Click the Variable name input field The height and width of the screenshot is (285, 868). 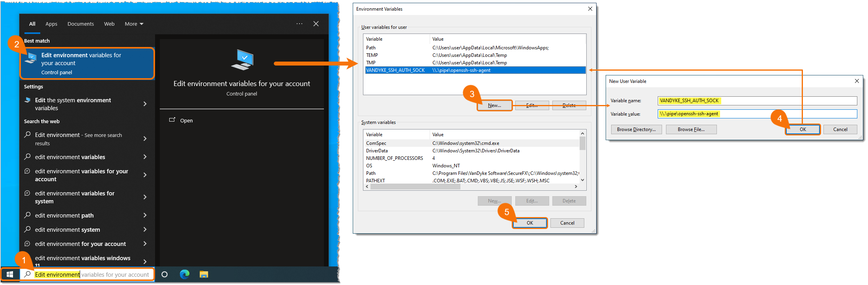click(x=757, y=101)
